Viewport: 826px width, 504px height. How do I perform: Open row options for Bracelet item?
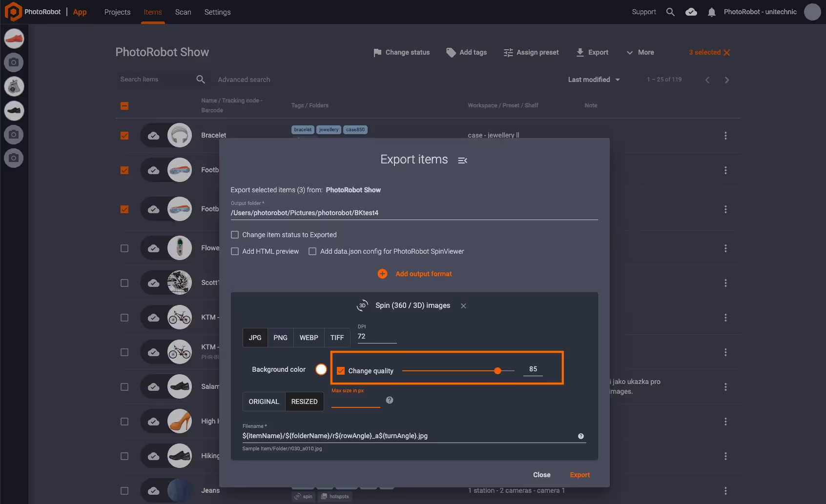pos(725,136)
